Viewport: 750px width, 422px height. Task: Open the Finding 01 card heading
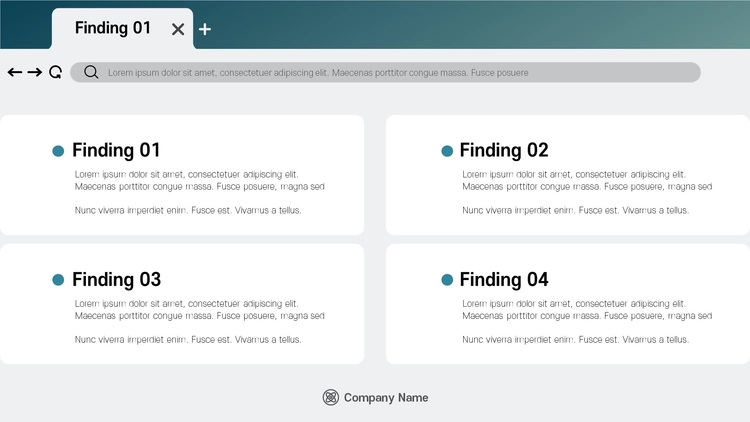pos(116,150)
